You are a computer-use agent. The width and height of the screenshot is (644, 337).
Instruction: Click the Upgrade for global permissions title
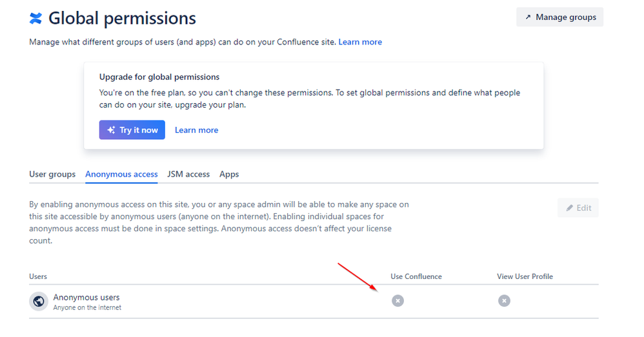[x=159, y=77]
